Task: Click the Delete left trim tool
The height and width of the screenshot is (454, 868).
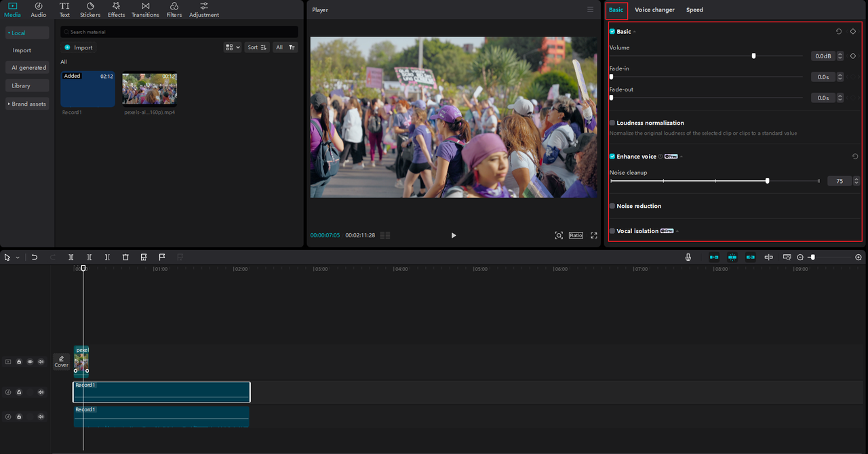Action: [x=90, y=257]
